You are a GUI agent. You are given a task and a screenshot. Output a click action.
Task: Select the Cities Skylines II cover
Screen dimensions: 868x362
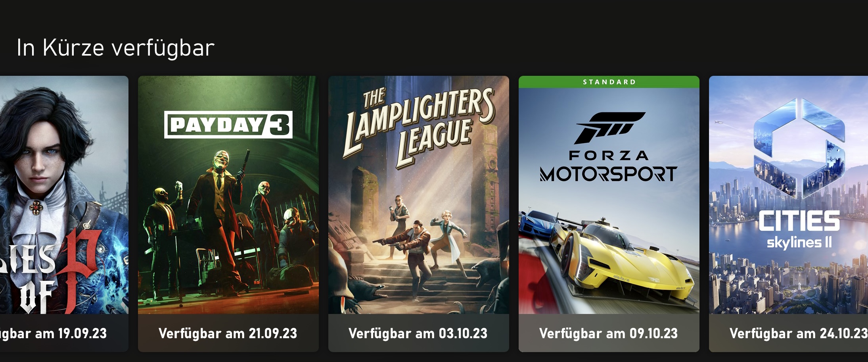tap(788, 195)
